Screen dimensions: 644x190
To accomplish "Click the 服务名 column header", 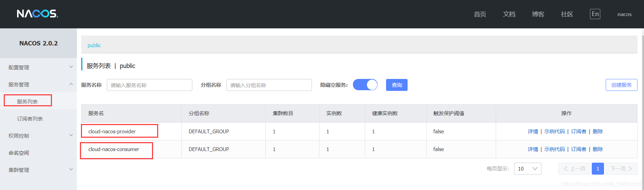I will 96,113.
